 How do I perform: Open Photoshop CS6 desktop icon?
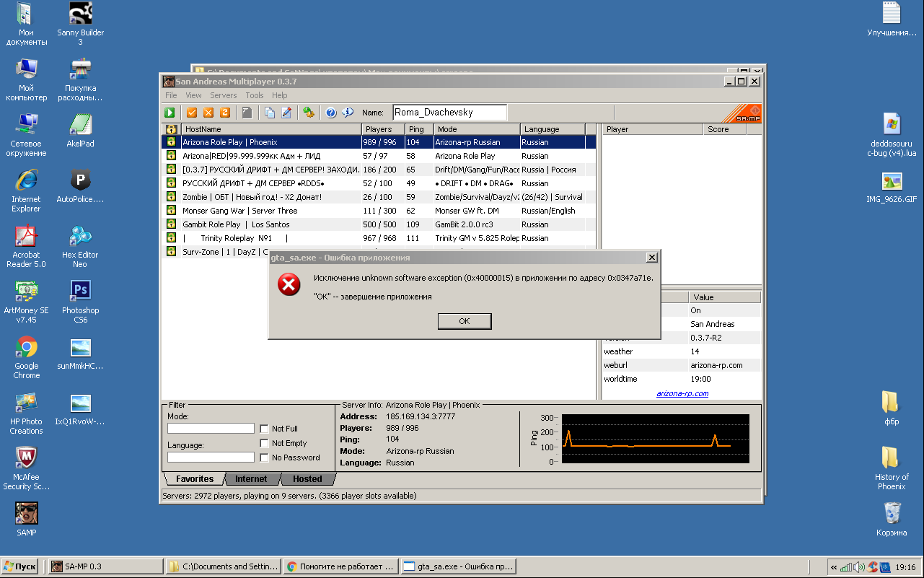coord(80,301)
